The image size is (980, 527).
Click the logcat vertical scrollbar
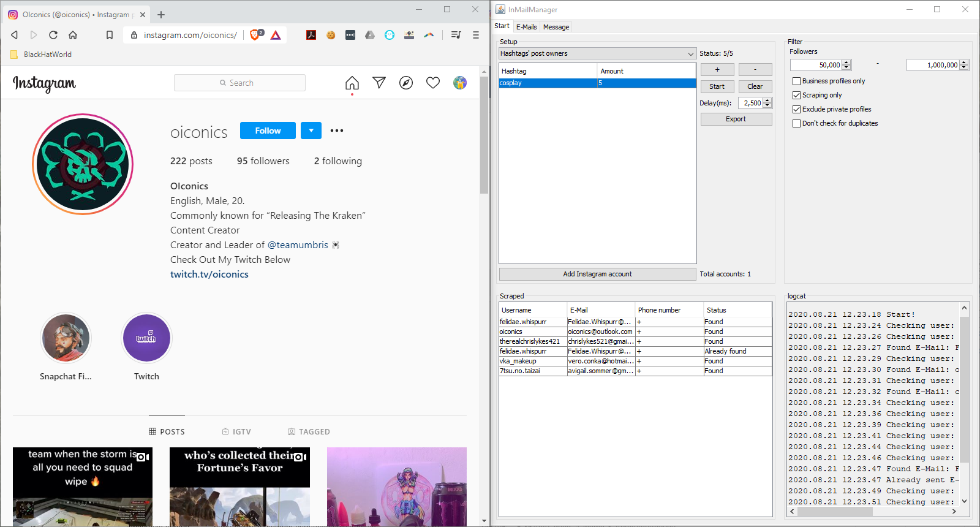pyautogui.click(x=964, y=389)
